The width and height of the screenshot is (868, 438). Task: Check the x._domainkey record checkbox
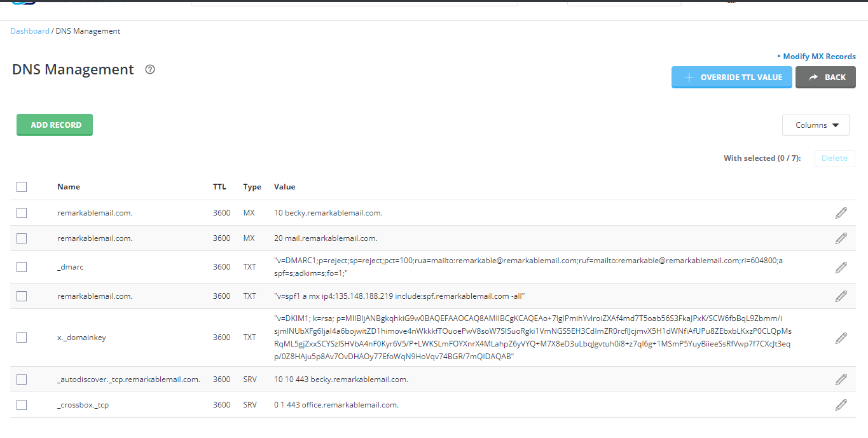[22, 338]
